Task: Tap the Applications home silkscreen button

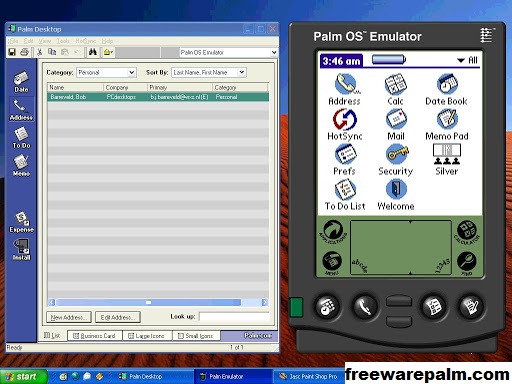Action: (x=333, y=232)
